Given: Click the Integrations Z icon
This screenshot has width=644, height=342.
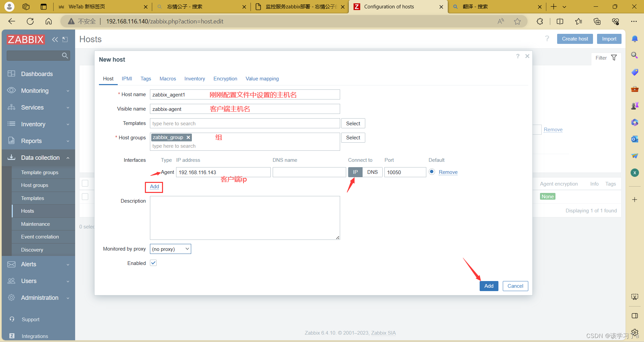Looking at the screenshot, I should pos(12,336).
